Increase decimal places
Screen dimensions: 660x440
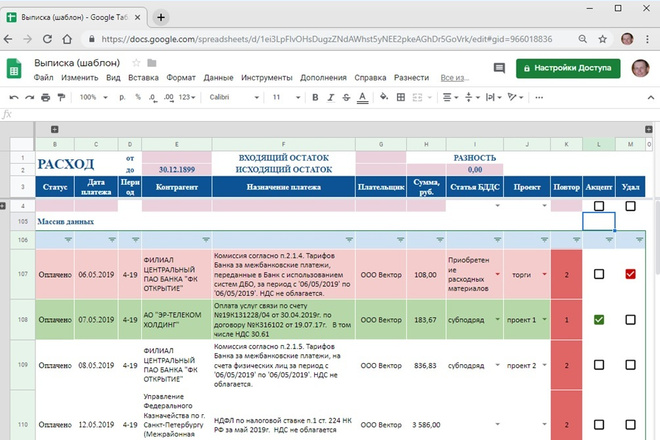[169, 97]
